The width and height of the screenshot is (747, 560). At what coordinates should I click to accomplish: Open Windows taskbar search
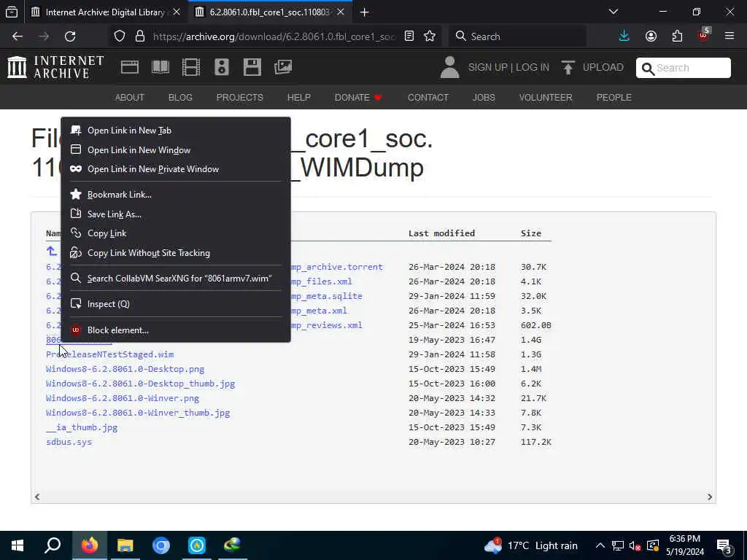[53, 545]
